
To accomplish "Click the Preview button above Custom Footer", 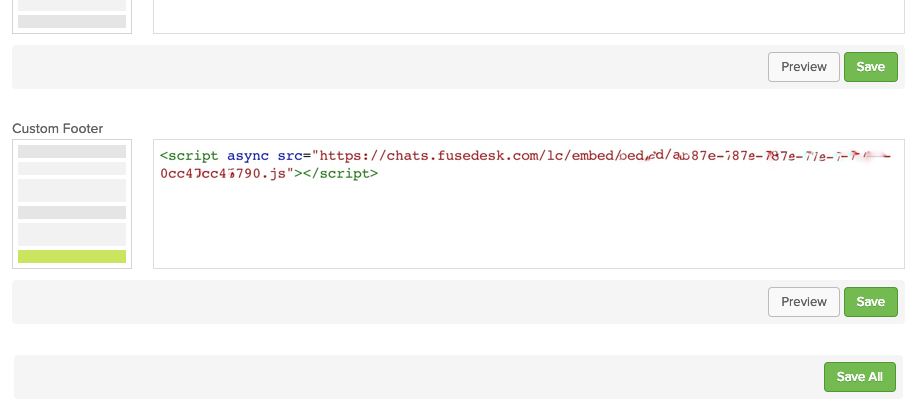I will (x=803, y=67).
